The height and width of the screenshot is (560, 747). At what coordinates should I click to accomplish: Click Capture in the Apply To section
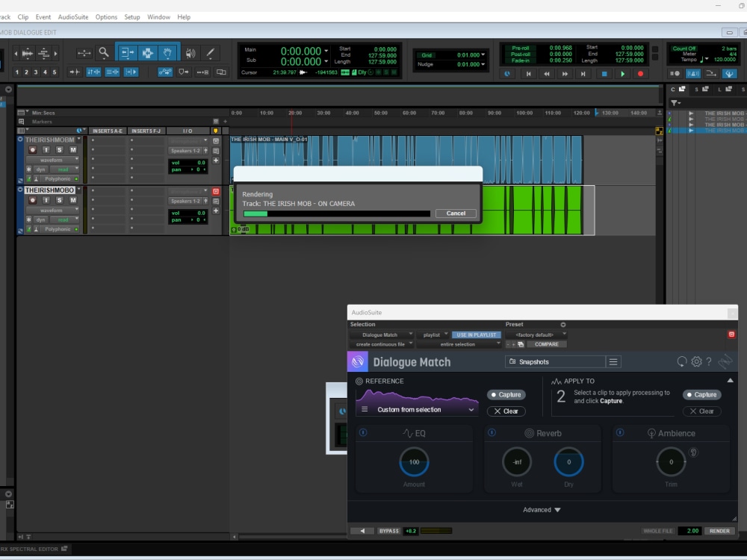tap(701, 395)
